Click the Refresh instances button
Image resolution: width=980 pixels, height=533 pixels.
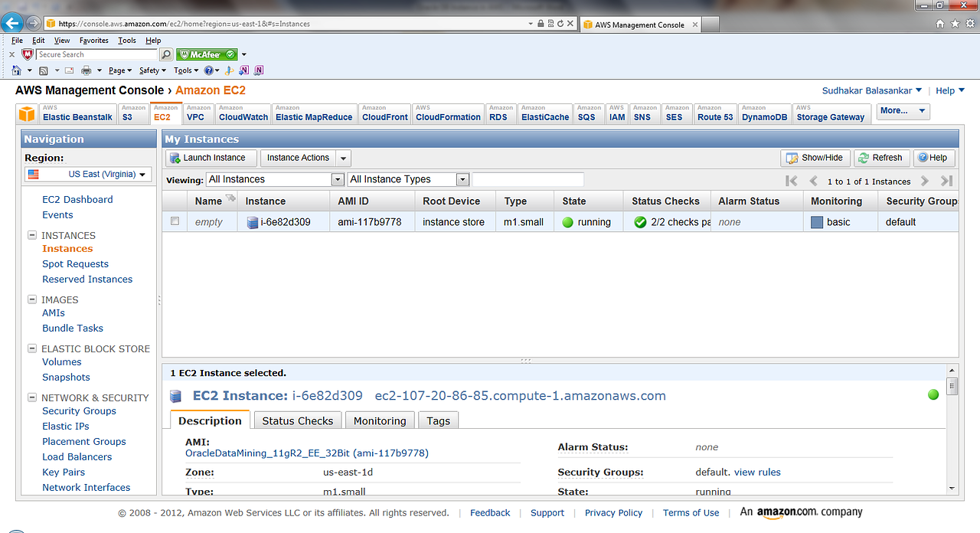(x=882, y=158)
